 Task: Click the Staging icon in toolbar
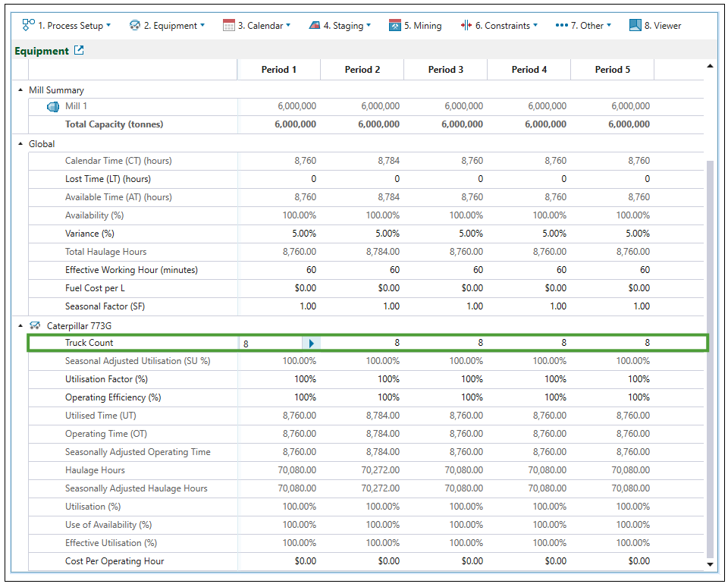click(x=315, y=25)
